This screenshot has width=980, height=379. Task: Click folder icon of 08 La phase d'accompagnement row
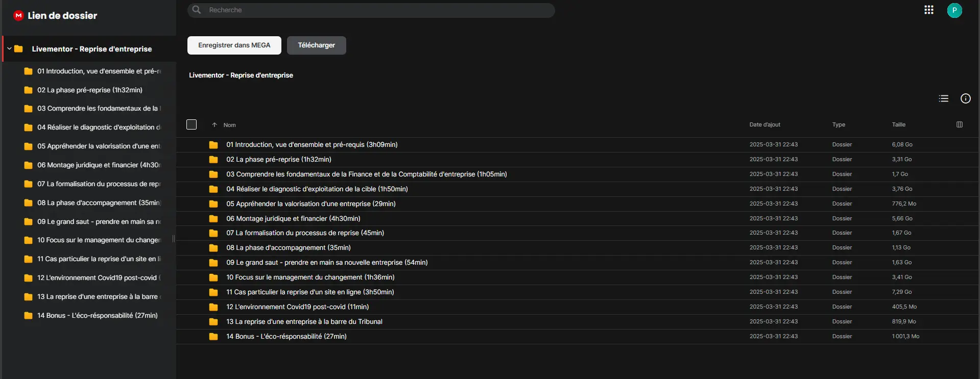213,248
